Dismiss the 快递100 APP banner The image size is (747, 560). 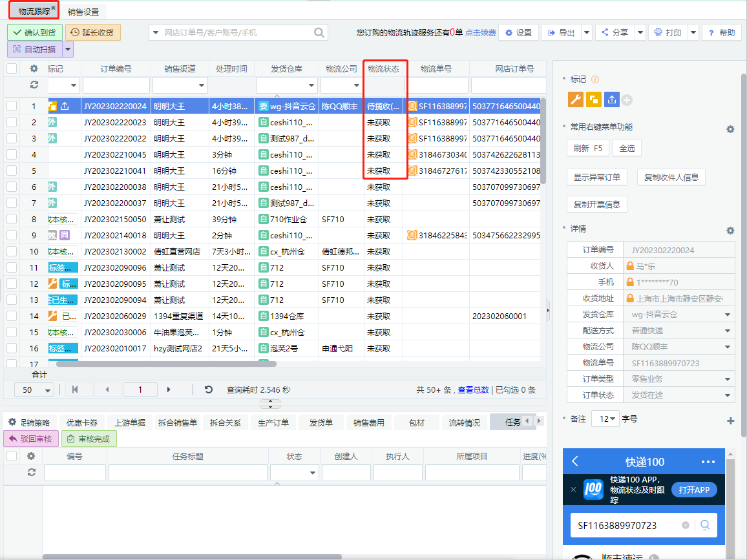point(573,490)
